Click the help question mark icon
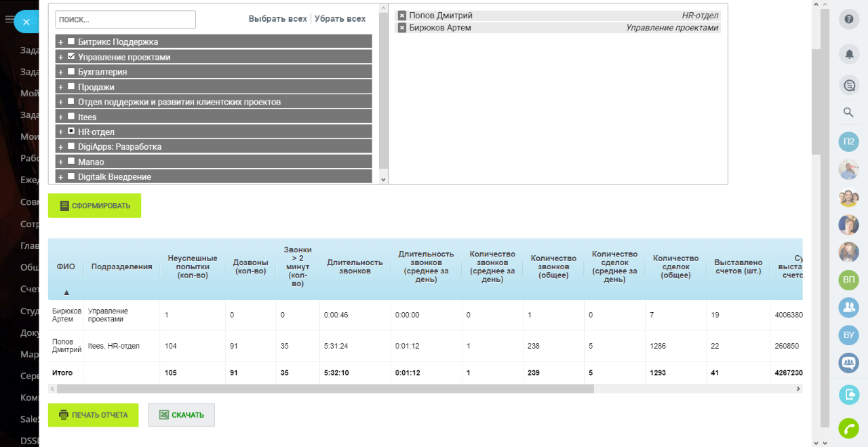868x447 pixels. [x=848, y=19]
